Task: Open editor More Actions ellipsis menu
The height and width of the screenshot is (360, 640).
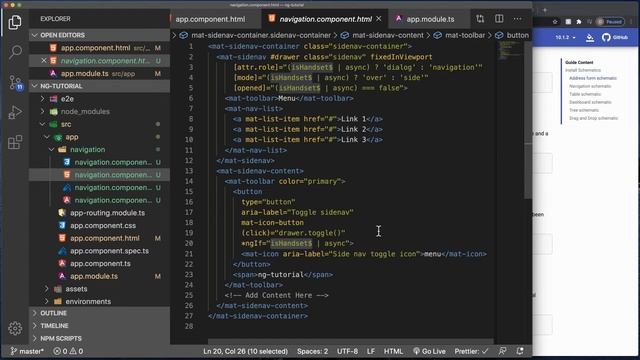Action: point(518,19)
